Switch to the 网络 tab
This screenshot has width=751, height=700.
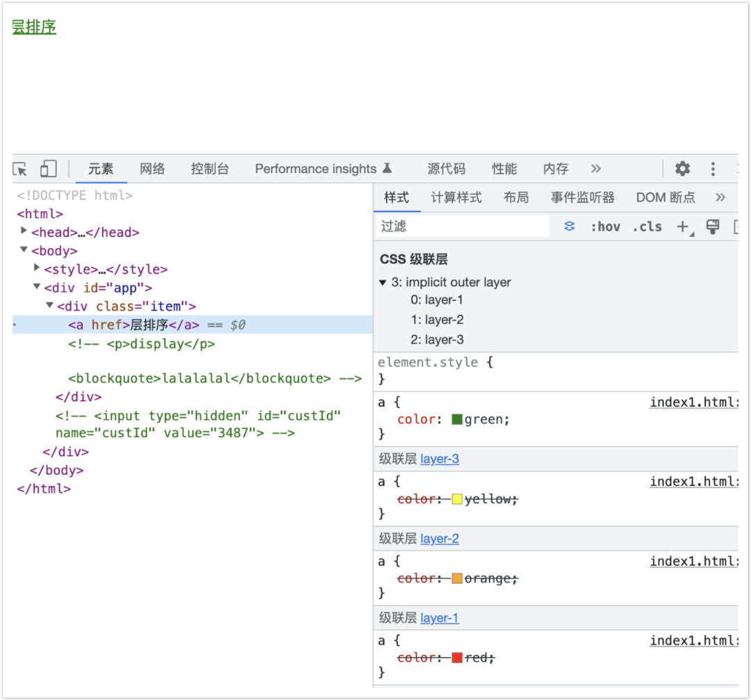[x=152, y=168]
